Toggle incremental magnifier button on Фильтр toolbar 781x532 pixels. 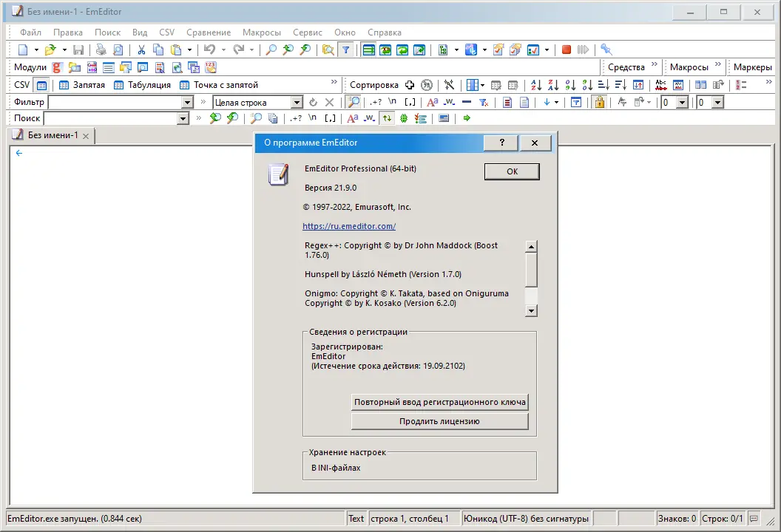pos(353,103)
